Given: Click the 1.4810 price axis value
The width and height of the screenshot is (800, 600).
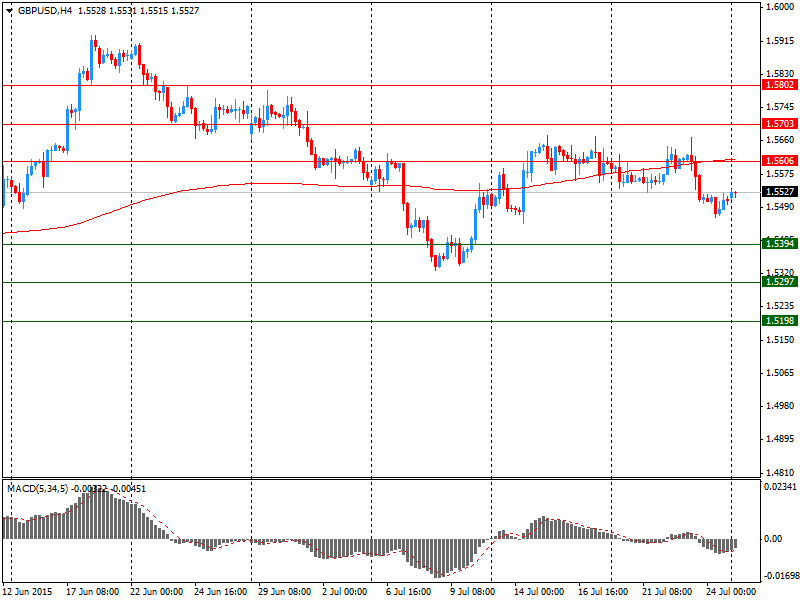Looking at the screenshot, I should pyautogui.click(x=780, y=473).
